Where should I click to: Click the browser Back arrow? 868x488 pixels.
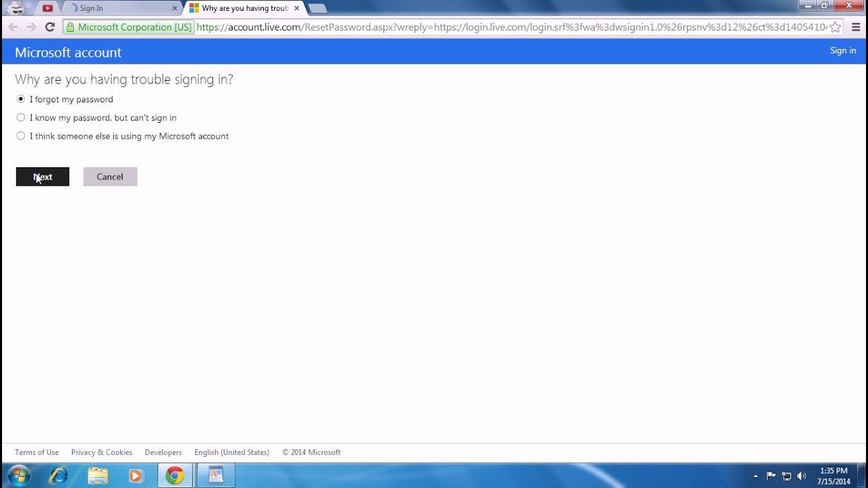click(x=13, y=27)
